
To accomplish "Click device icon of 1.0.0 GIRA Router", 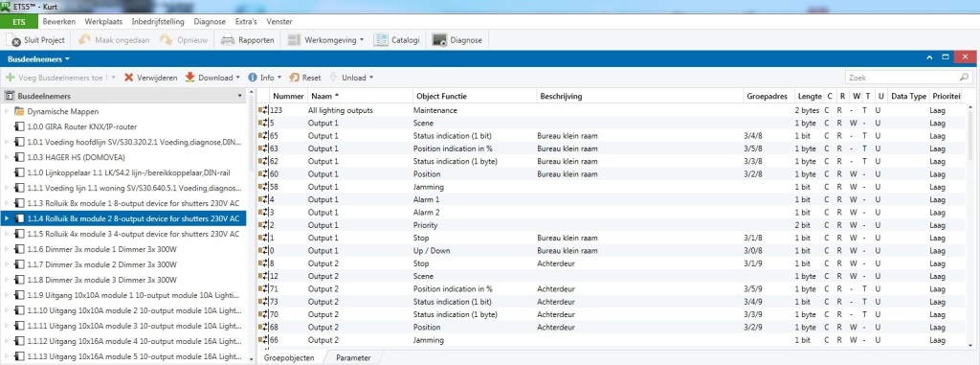I will tap(19, 126).
